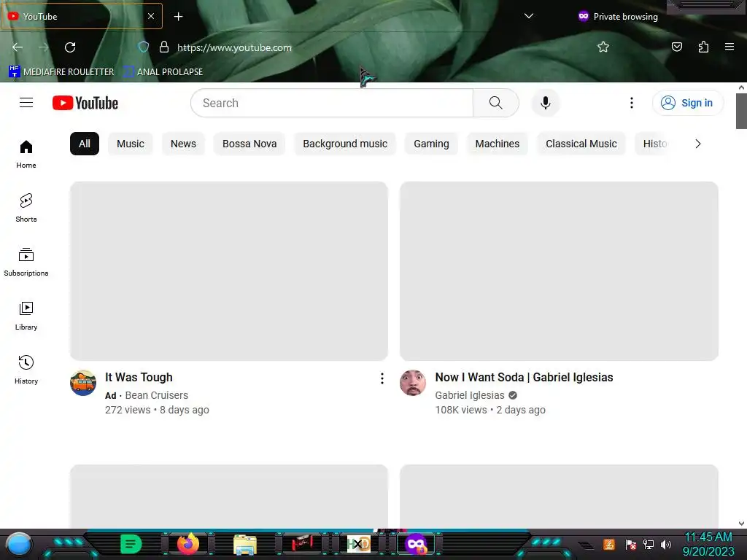The width and height of the screenshot is (747, 560).
Task: Click the site padlock icon
Action: click(x=164, y=47)
